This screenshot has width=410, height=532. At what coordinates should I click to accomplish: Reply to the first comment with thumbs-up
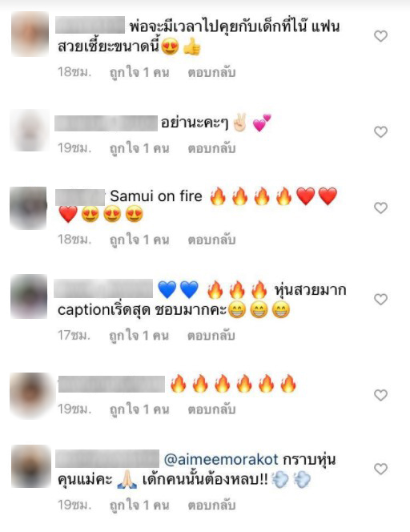coord(211,72)
